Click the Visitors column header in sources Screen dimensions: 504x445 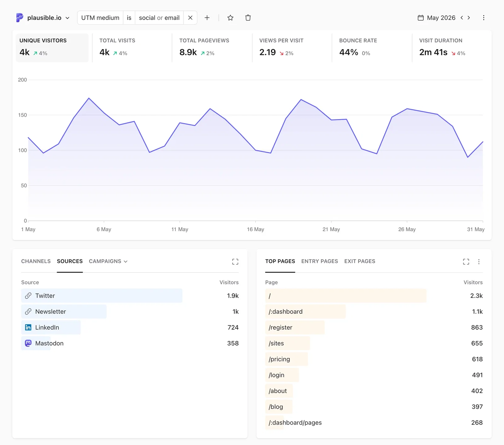point(229,282)
